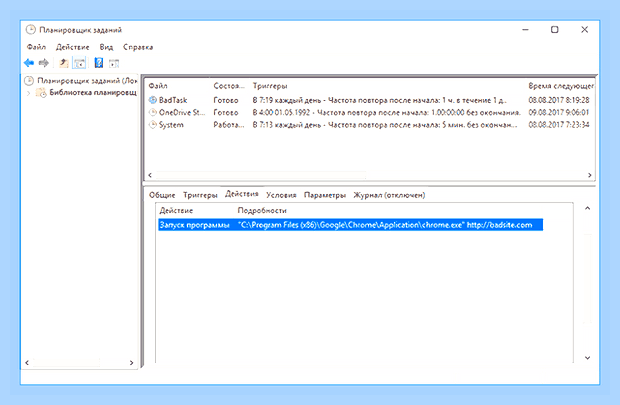620x405 pixels.
Task: Click the Готово status of BadTask
Action: click(x=226, y=100)
